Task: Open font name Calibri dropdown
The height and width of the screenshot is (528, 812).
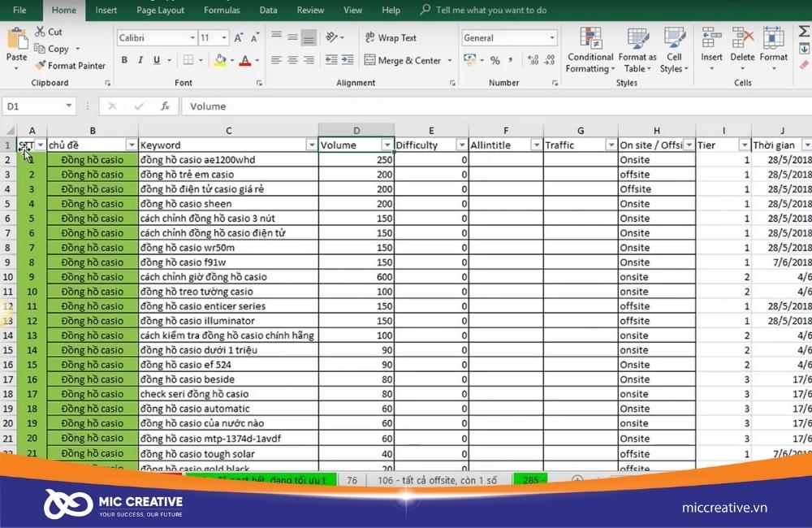Action: click(x=192, y=38)
